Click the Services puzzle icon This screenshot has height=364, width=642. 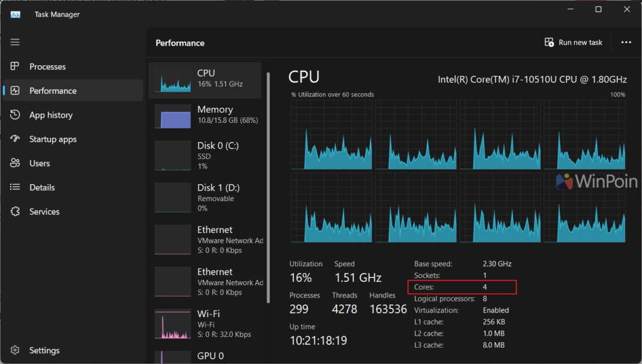[x=16, y=212]
